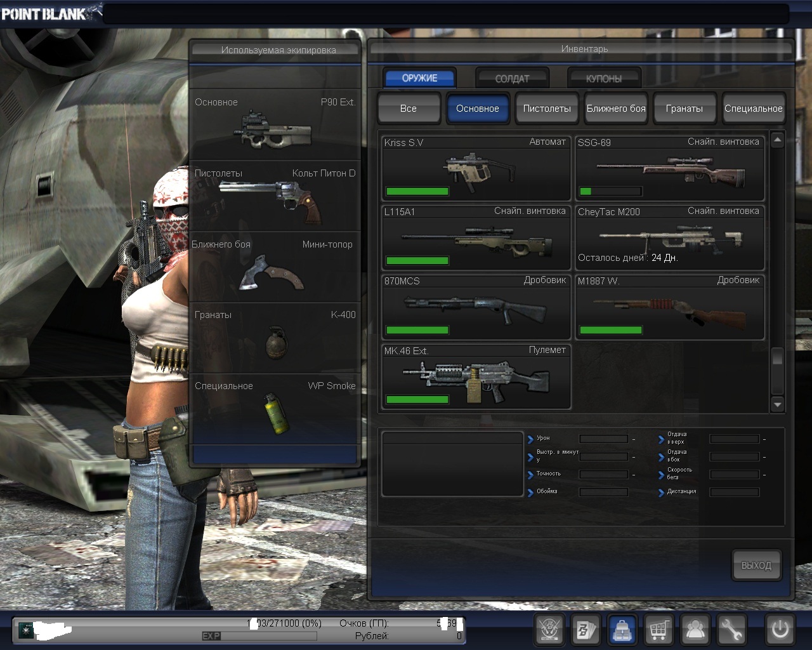
Task: Click the power exit icon
Action: [x=780, y=630]
